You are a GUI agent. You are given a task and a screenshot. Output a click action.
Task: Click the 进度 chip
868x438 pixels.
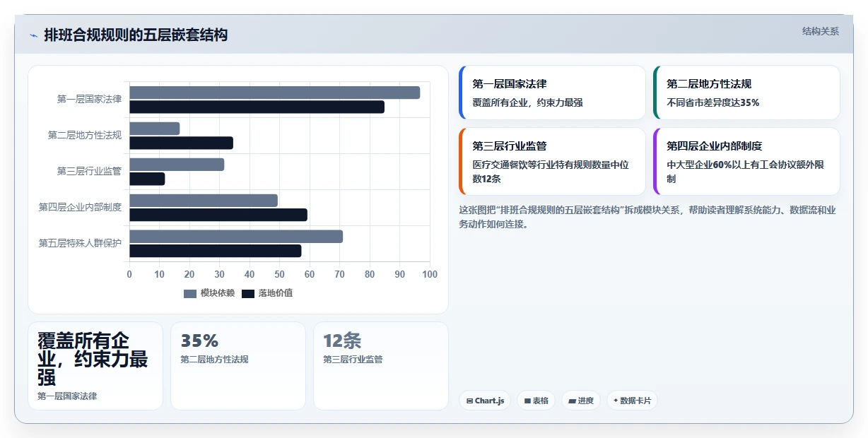[x=581, y=401]
